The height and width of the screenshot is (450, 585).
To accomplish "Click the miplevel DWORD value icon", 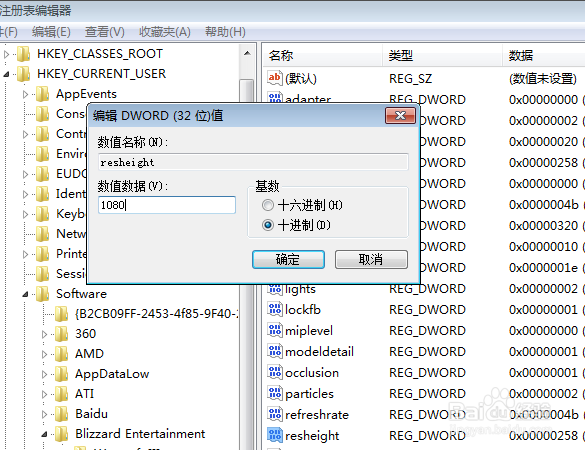I will tap(275, 331).
